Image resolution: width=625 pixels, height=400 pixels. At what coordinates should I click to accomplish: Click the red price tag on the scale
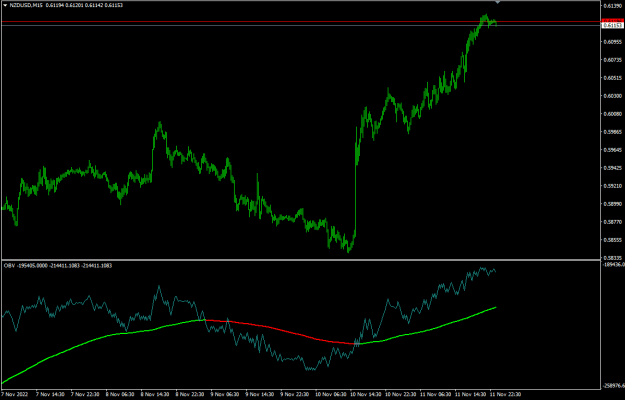tap(613, 20)
